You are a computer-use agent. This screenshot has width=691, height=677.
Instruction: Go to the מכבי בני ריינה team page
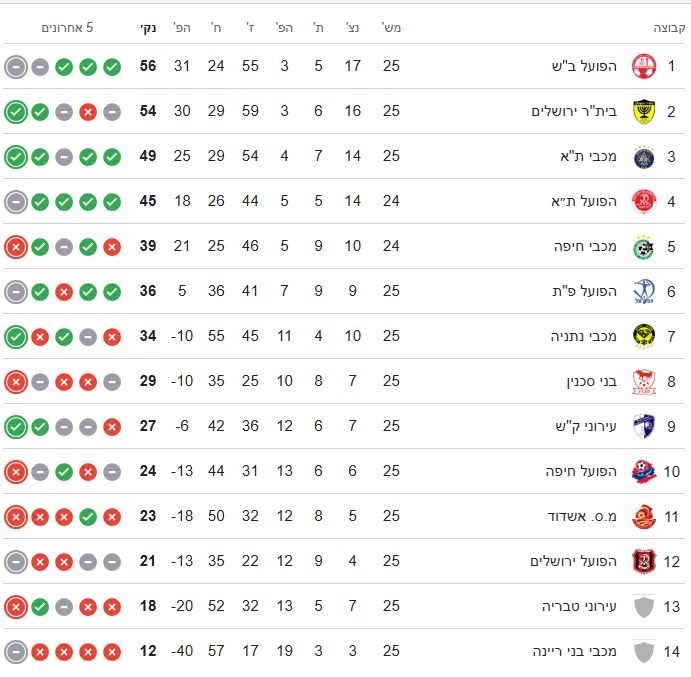575,651
